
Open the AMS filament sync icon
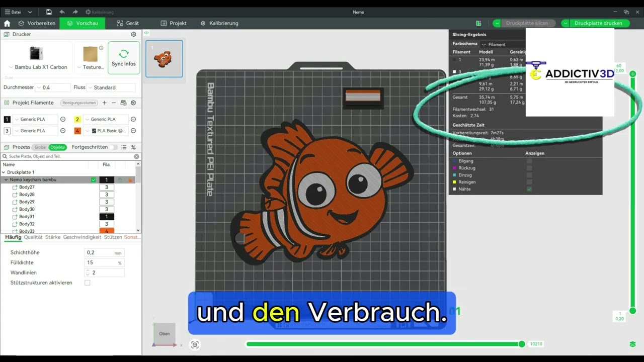pos(123,103)
